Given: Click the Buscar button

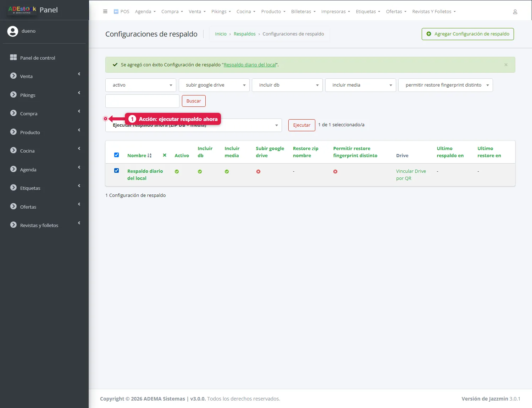Looking at the screenshot, I should tap(194, 101).
